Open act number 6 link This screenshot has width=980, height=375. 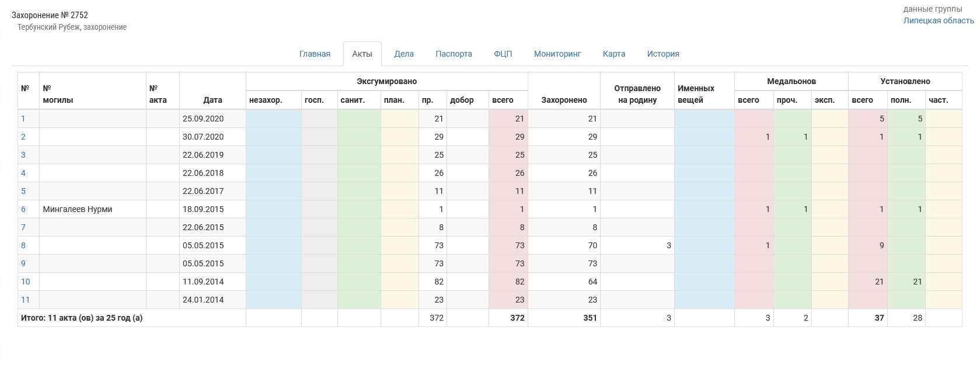point(23,209)
